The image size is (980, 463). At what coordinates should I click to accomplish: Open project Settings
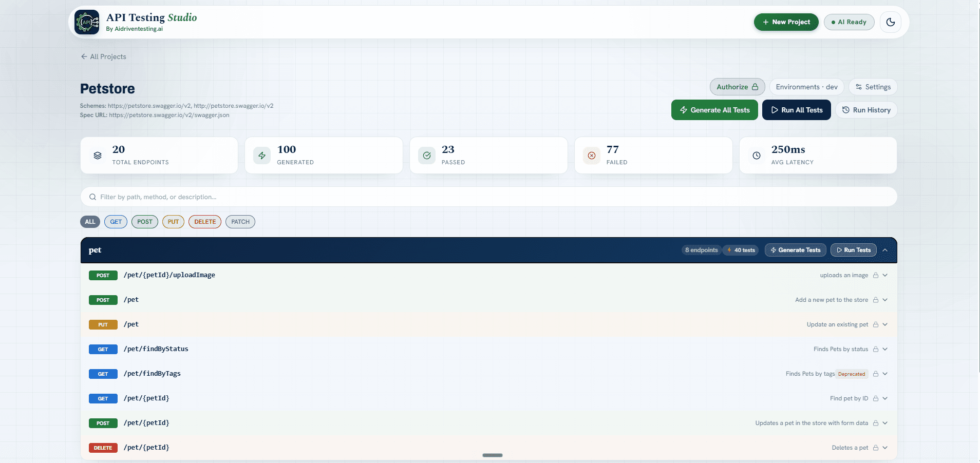point(873,87)
